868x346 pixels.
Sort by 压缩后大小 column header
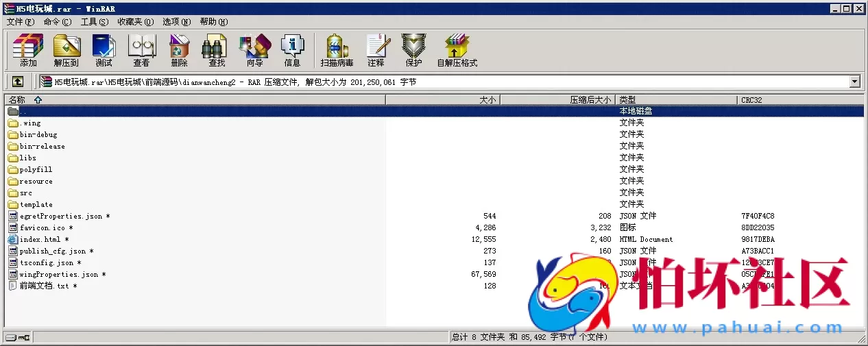[558, 99]
